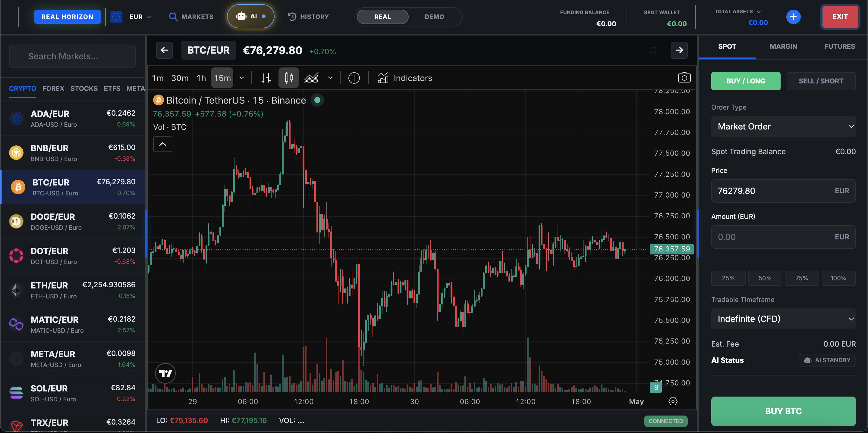This screenshot has height=433, width=868.
Task: Open Market Order type dropdown
Action: (783, 126)
